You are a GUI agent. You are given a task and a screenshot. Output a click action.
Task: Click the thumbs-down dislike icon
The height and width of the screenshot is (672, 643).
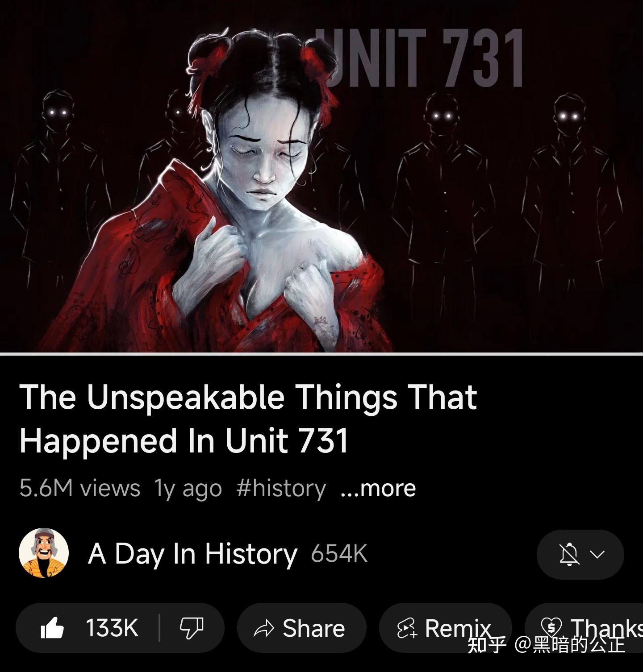(192, 628)
